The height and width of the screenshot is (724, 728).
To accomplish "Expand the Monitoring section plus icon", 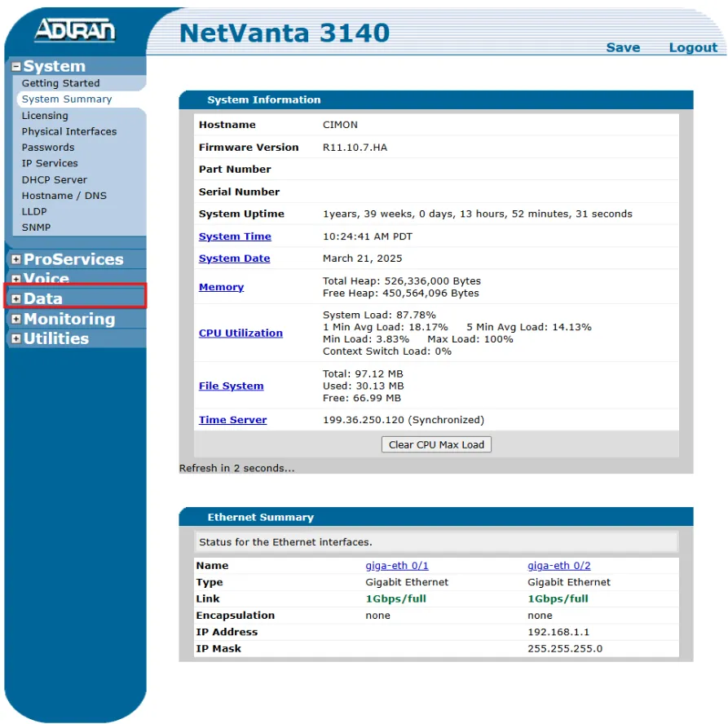I will coord(16,320).
